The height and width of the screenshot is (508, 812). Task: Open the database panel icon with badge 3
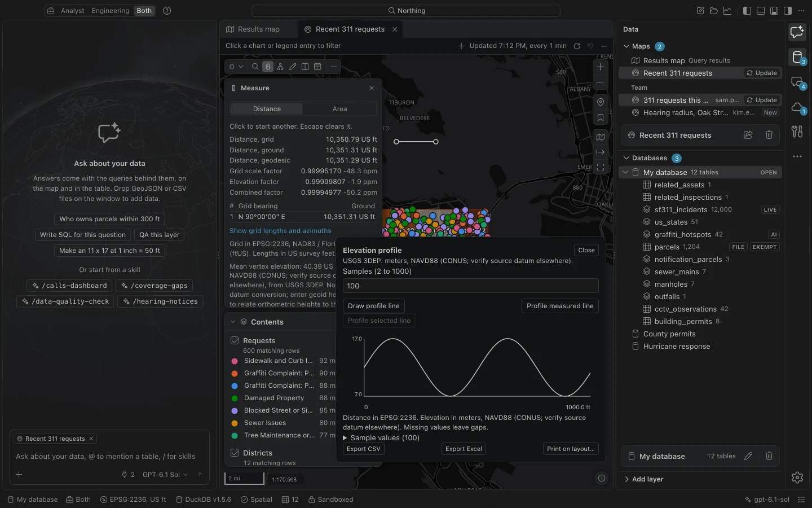(797, 57)
